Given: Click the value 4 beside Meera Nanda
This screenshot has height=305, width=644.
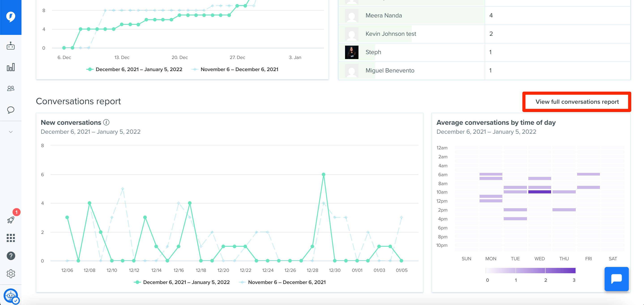Looking at the screenshot, I should pyautogui.click(x=491, y=15).
